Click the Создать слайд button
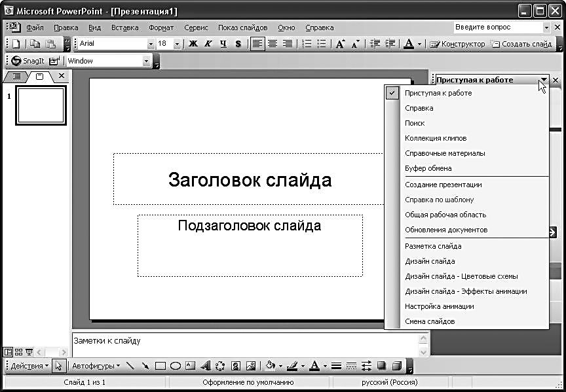 click(x=522, y=45)
